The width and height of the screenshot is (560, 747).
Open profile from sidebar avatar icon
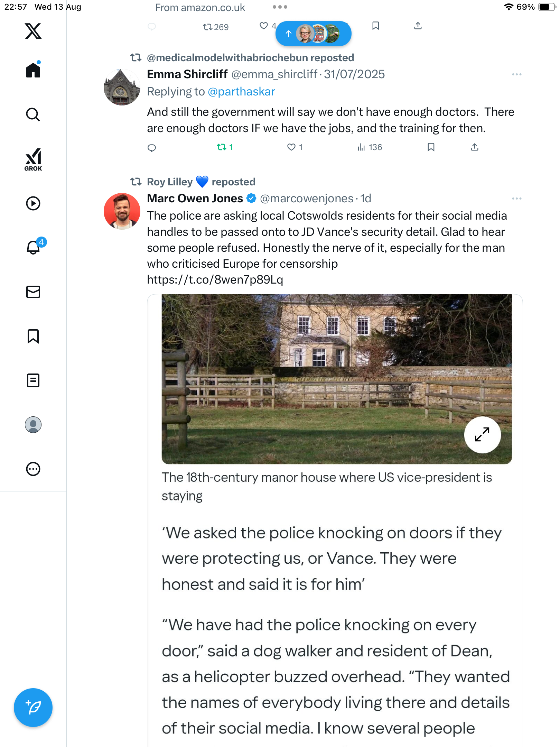pyautogui.click(x=33, y=425)
